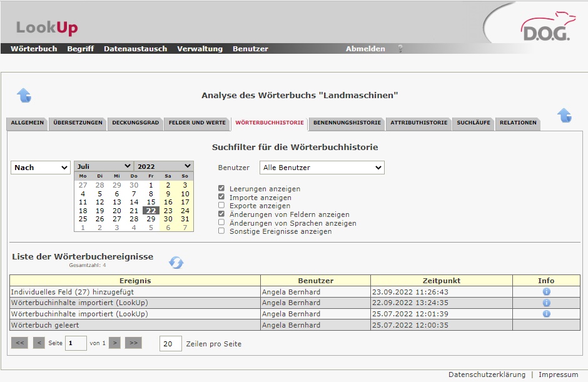Viewport: 588px width, 382px height.
Task: Open info for 22.09.2022 import event
Action: pyautogui.click(x=546, y=303)
